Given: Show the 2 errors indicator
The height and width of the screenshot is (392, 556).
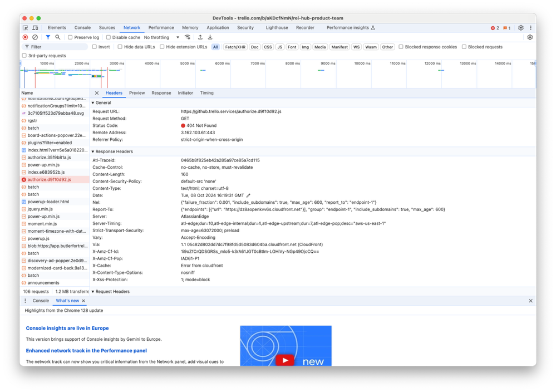Looking at the screenshot, I should click(495, 28).
